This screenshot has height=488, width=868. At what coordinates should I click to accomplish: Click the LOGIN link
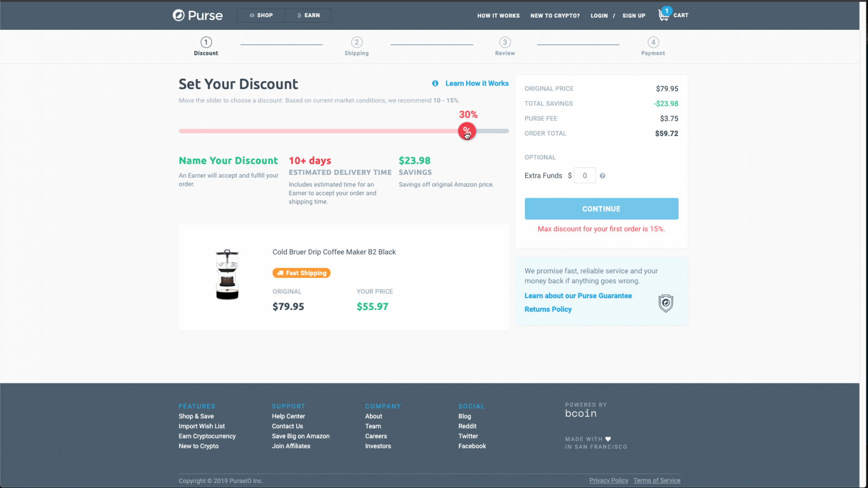(x=599, y=15)
